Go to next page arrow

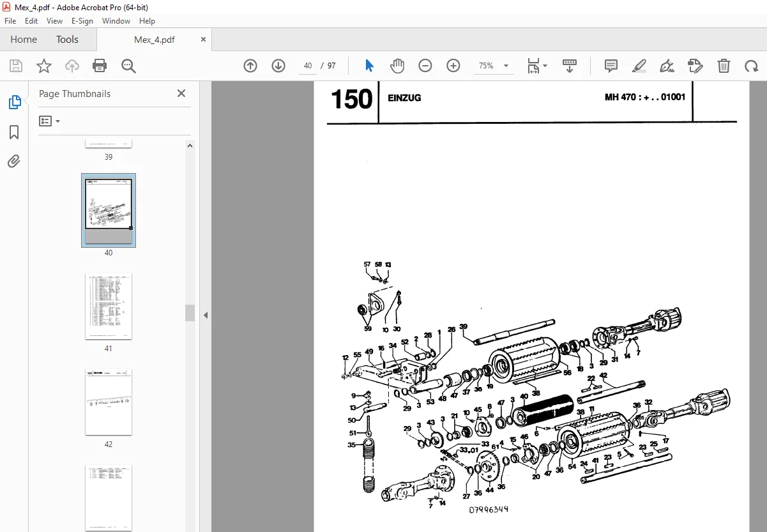(x=278, y=66)
